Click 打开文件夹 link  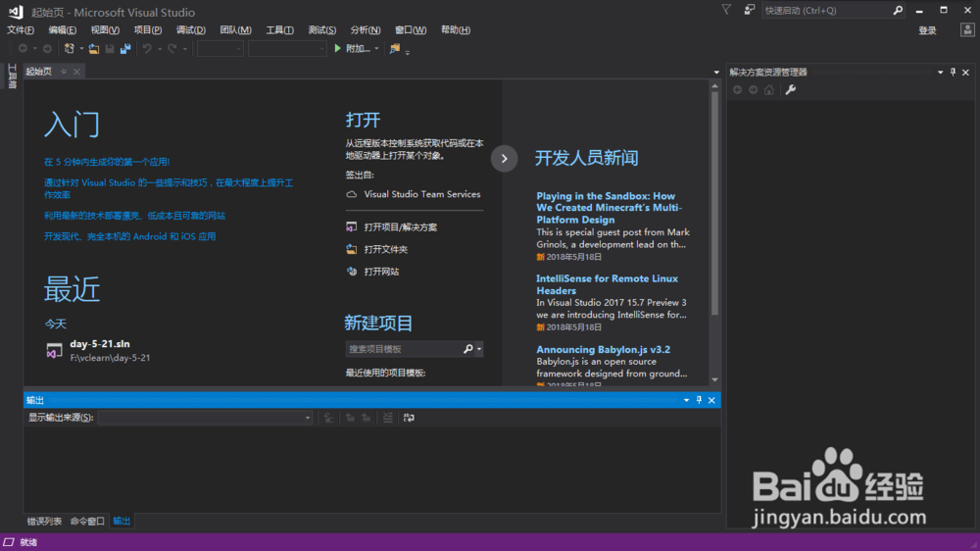pos(385,250)
